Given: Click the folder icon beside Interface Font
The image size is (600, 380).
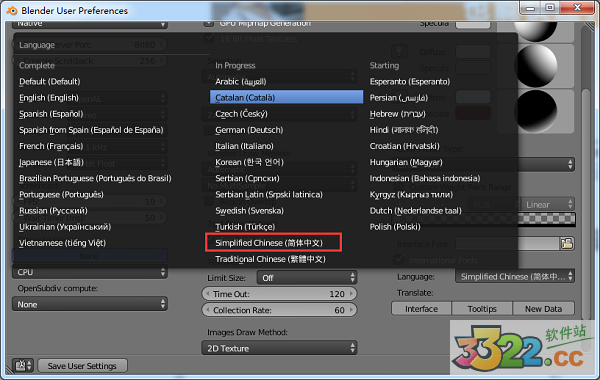Looking at the screenshot, I should (x=567, y=243).
